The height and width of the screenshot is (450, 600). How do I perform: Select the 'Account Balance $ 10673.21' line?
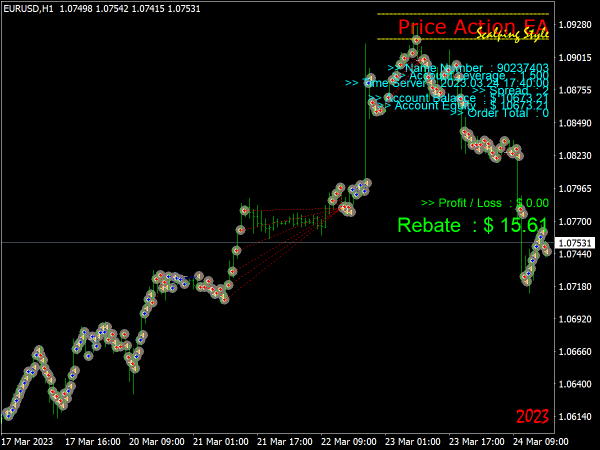(x=458, y=98)
